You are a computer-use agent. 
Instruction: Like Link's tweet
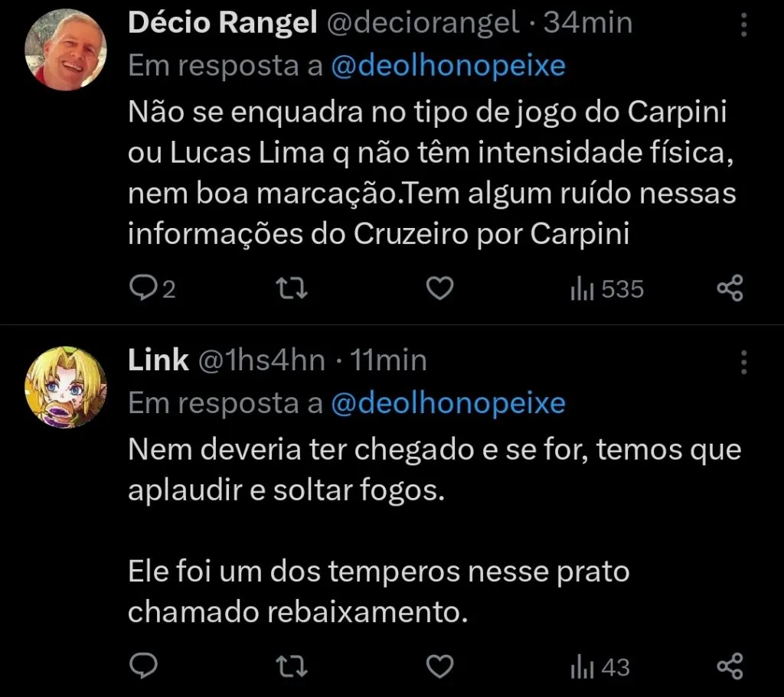[x=439, y=666]
